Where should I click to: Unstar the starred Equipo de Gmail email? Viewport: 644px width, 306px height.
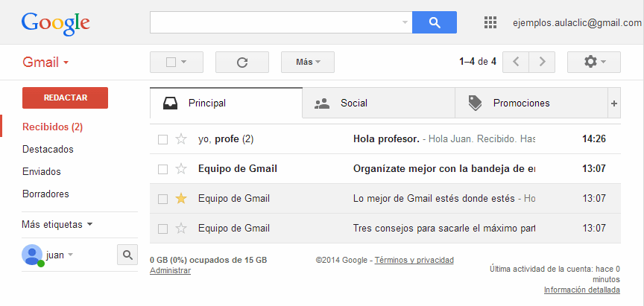(x=180, y=199)
